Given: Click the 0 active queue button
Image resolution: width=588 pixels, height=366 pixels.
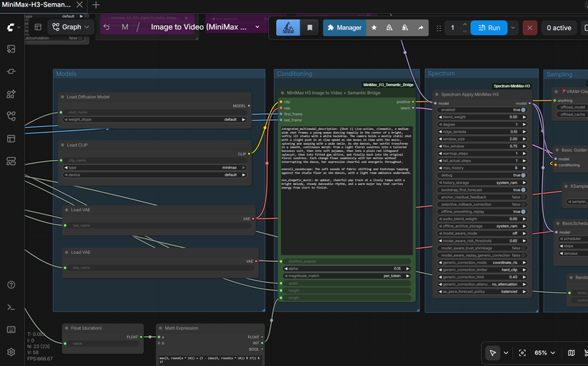Looking at the screenshot, I should point(559,28).
